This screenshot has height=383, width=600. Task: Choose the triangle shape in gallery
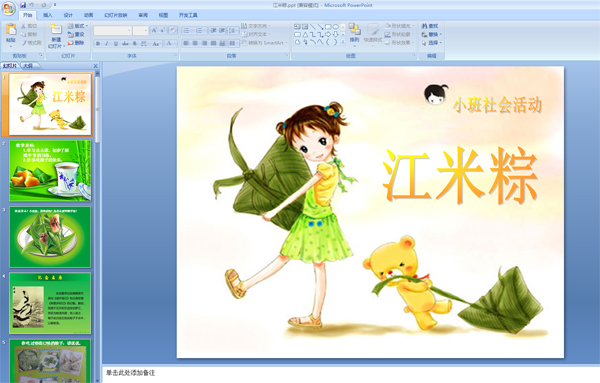[x=305, y=34]
